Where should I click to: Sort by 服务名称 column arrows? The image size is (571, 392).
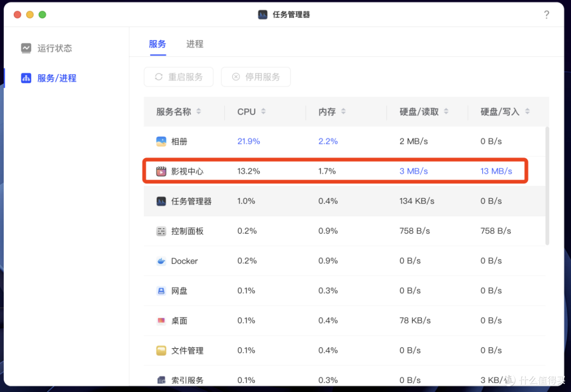click(x=198, y=111)
